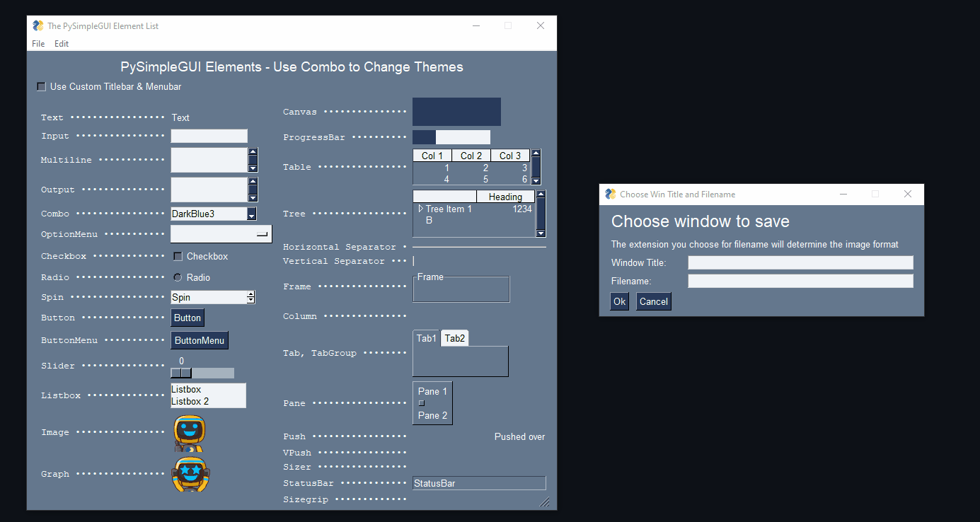Click the Table scrollbar up arrow

[536, 153]
